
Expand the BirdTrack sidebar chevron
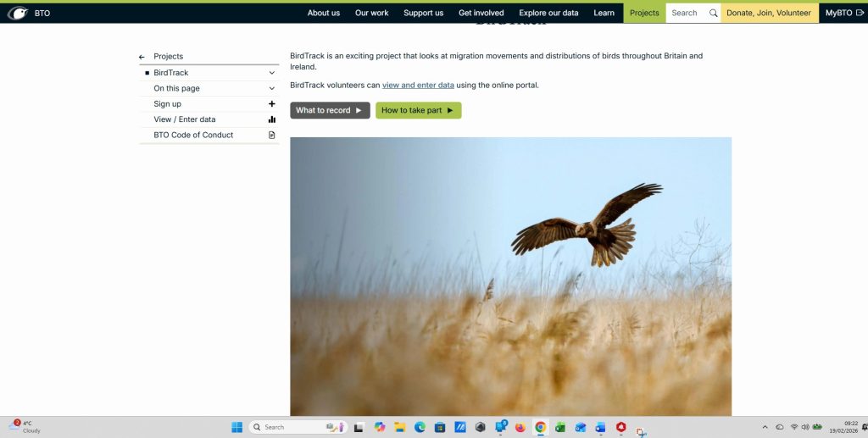272,73
